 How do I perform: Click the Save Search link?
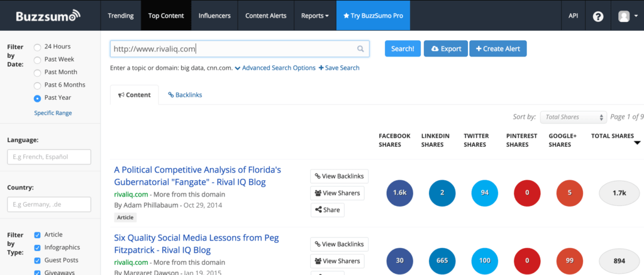[x=339, y=68]
